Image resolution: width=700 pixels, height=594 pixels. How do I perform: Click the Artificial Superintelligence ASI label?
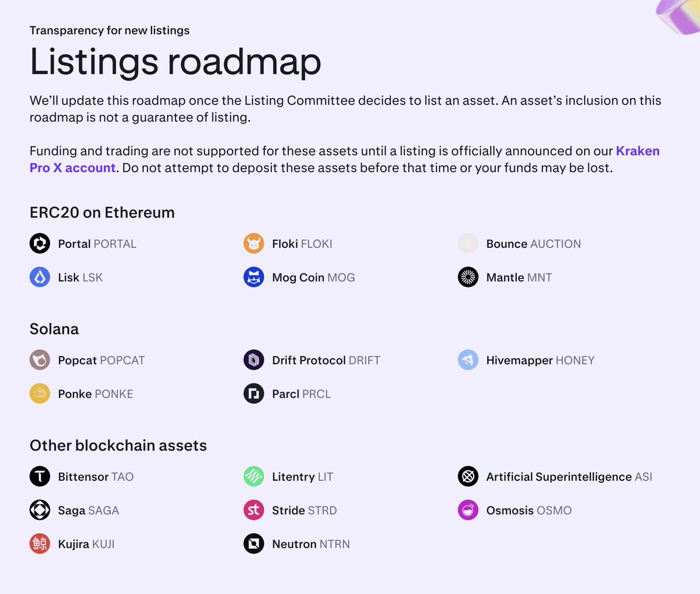coord(569,477)
